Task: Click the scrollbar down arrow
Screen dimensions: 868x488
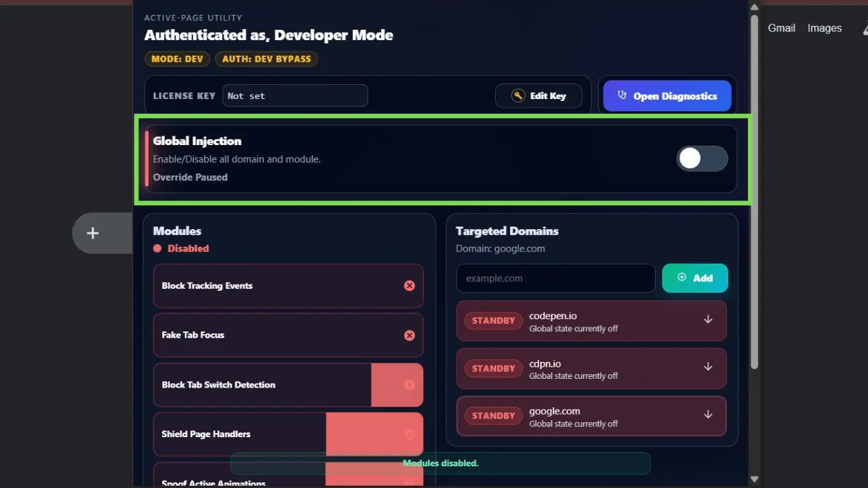Action: pyautogui.click(x=754, y=479)
